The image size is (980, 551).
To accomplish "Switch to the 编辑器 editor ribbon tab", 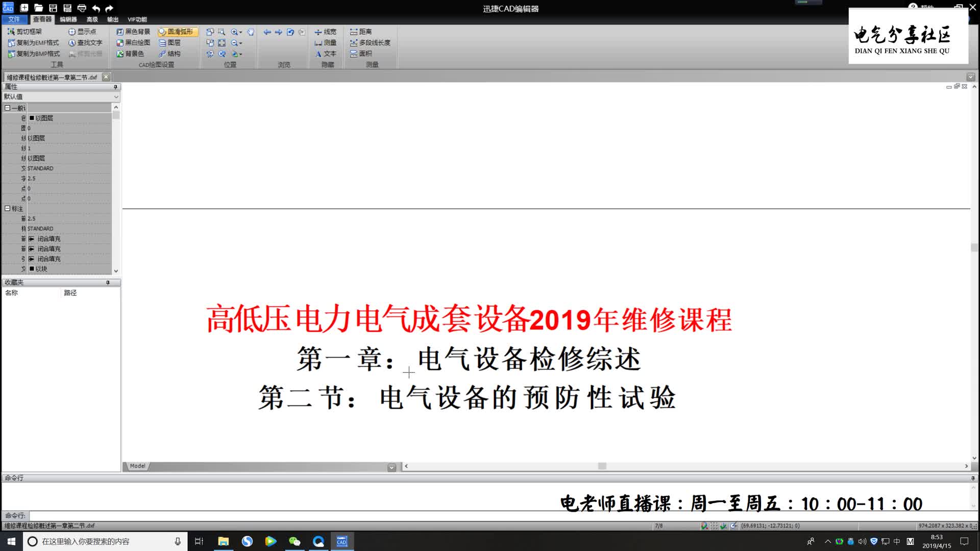I will (x=68, y=19).
